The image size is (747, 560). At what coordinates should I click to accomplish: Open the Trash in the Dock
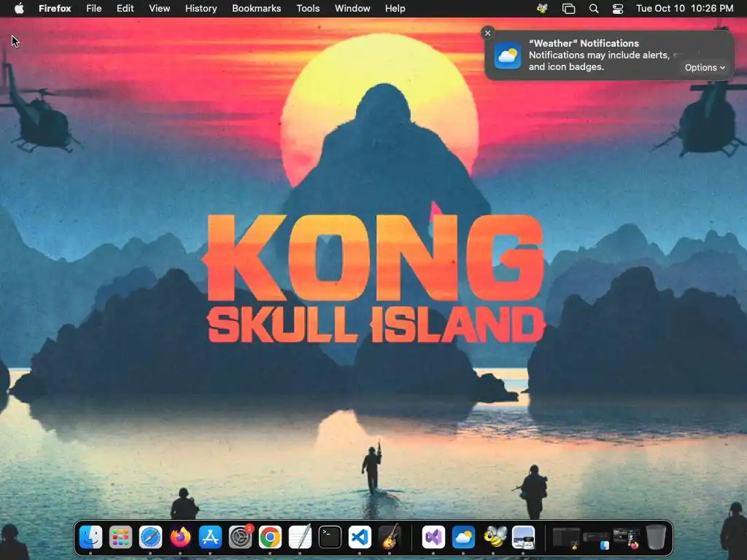point(656,537)
